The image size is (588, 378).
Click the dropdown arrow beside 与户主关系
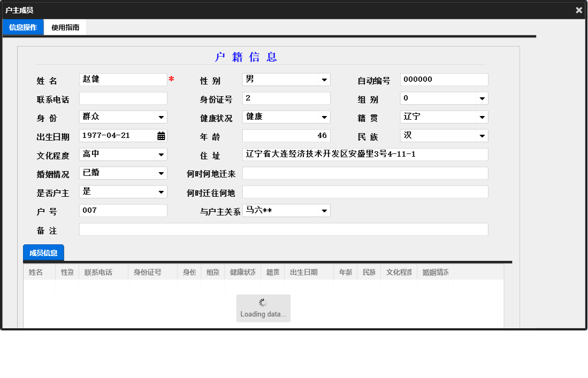point(324,210)
